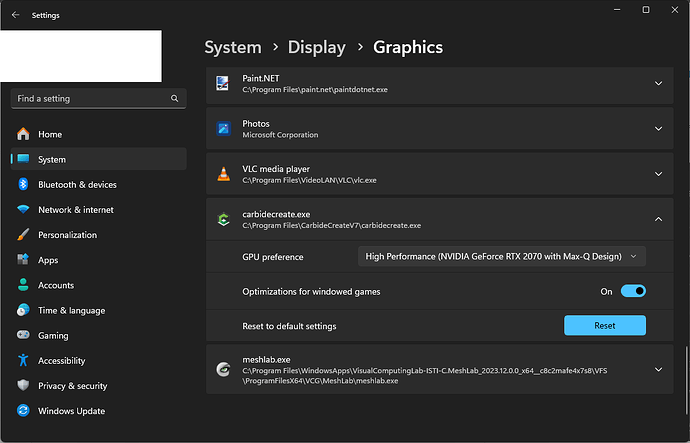Screen dimensions: 690x443
Task: Open Gaming settings
Action: point(99,335)
